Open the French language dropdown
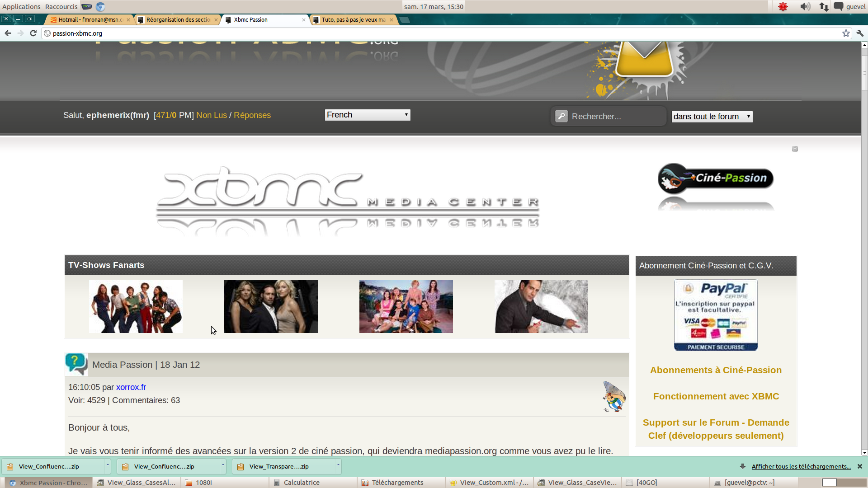 pyautogui.click(x=368, y=115)
